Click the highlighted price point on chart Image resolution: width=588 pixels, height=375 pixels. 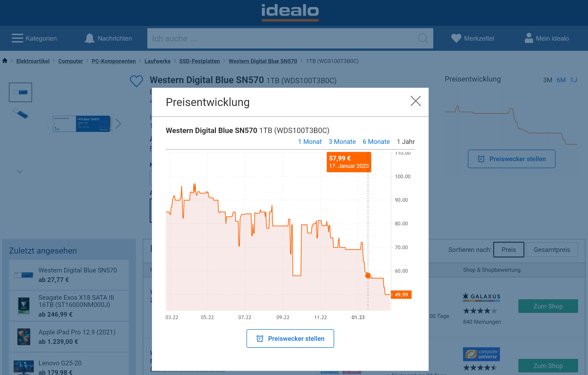[368, 276]
